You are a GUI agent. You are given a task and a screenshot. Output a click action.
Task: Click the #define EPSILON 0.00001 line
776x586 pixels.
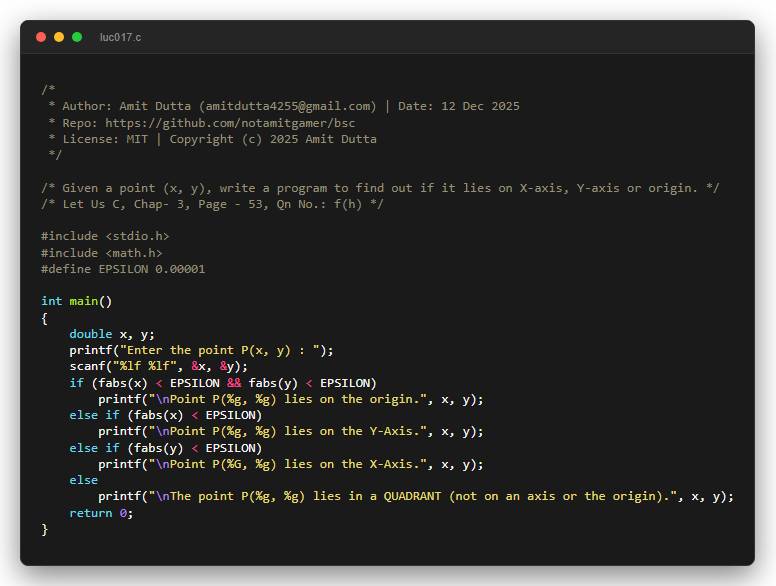[x=123, y=269]
